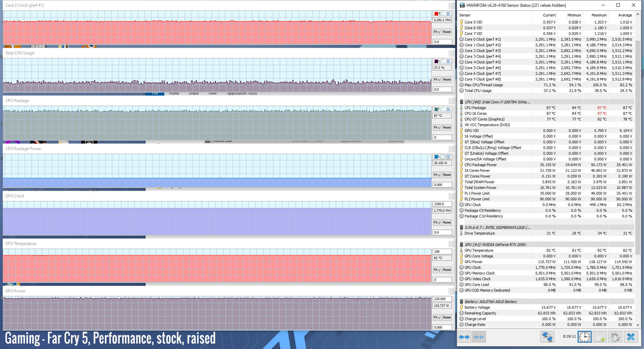Click the lightning icon of CPU Package Power row
This screenshot has width=644, height=349.
coord(462,165)
